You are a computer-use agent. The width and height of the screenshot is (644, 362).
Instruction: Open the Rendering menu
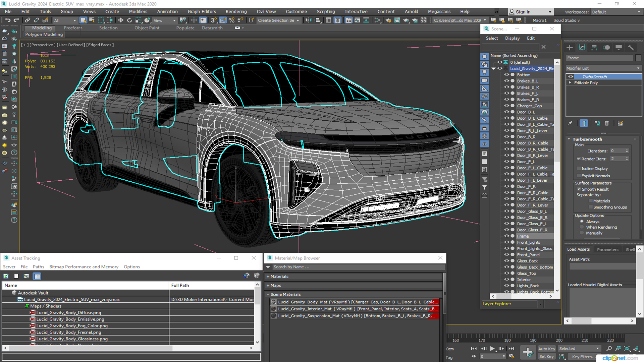coord(236,11)
